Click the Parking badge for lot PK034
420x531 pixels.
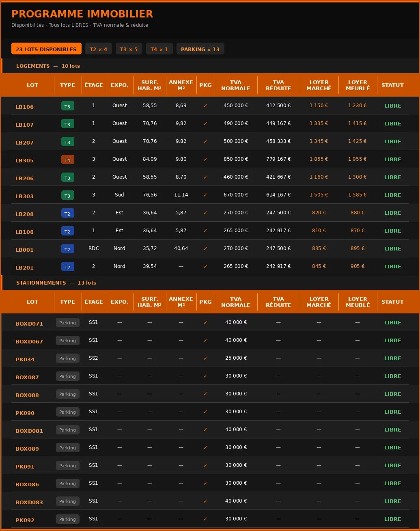67,358
